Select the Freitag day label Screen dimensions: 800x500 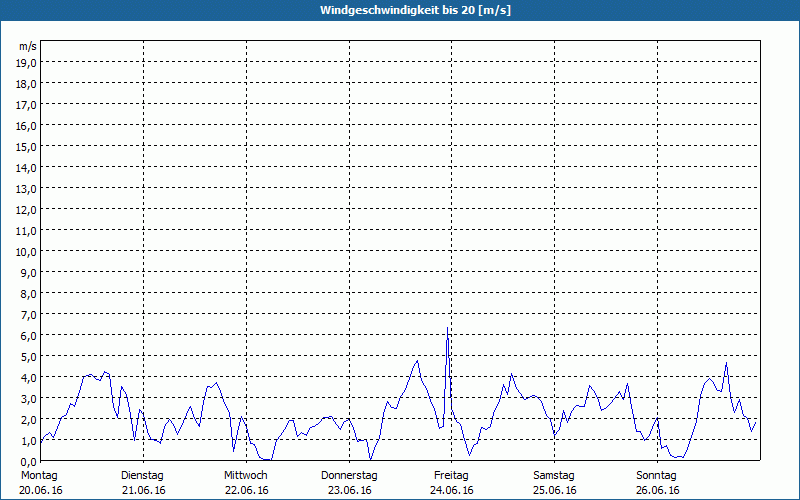[451, 475]
